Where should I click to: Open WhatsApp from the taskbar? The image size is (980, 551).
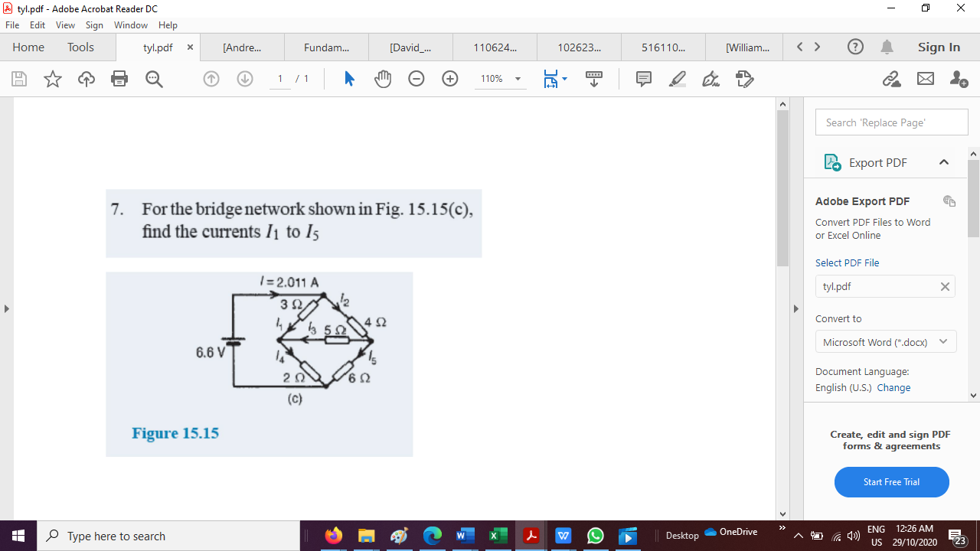click(x=596, y=536)
